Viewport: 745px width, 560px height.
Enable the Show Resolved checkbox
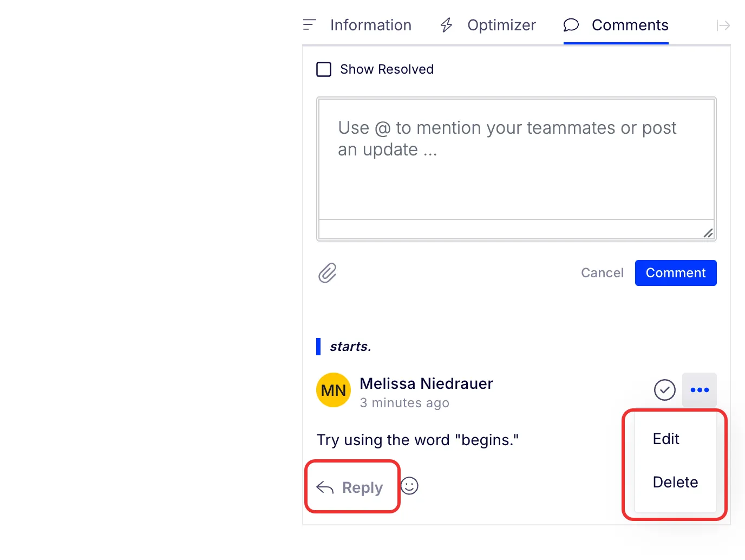pyautogui.click(x=324, y=69)
